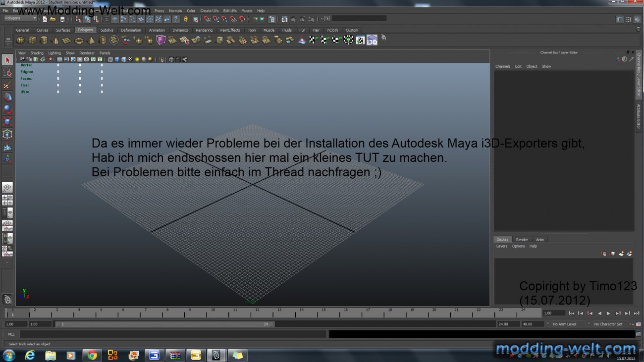644x362 pixels.
Task: Toggle snap to curves
Action: point(216,19)
